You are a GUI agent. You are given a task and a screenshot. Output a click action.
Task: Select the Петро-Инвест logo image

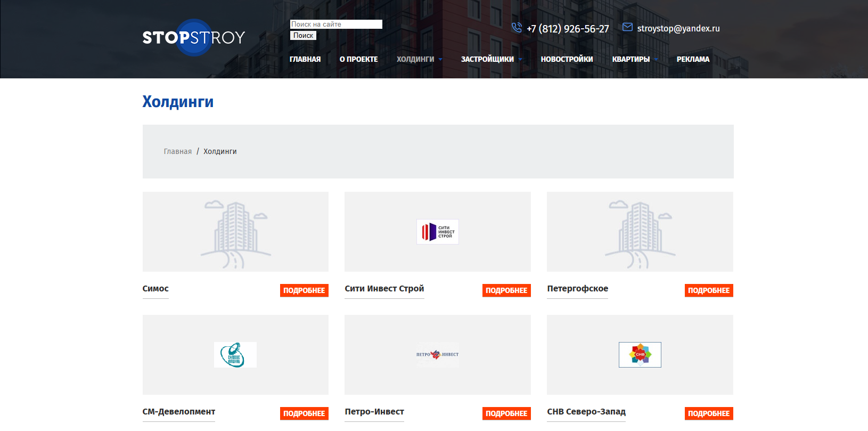pyautogui.click(x=438, y=355)
